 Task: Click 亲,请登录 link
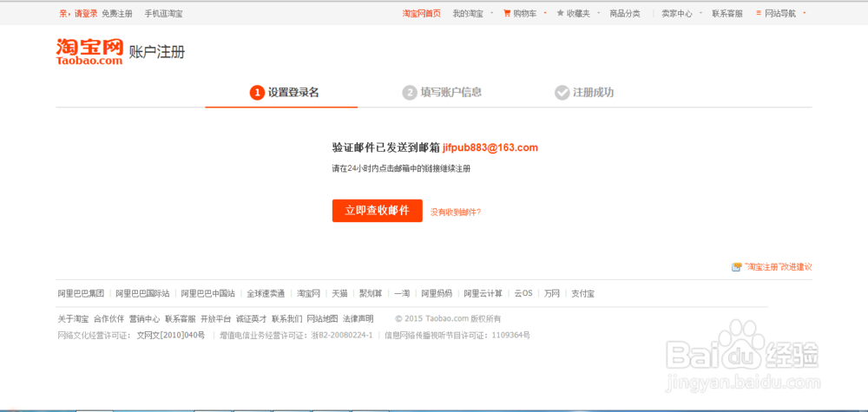point(78,13)
